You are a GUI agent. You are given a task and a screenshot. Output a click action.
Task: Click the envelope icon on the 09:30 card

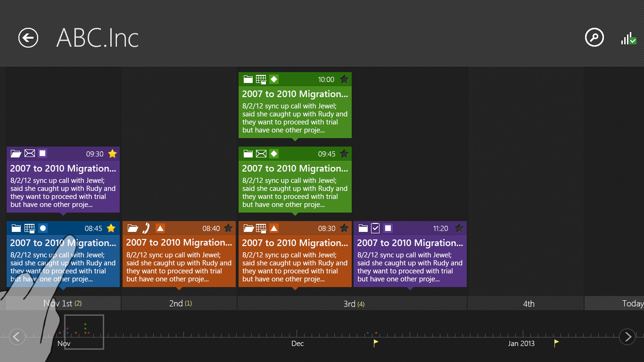[x=30, y=154]
